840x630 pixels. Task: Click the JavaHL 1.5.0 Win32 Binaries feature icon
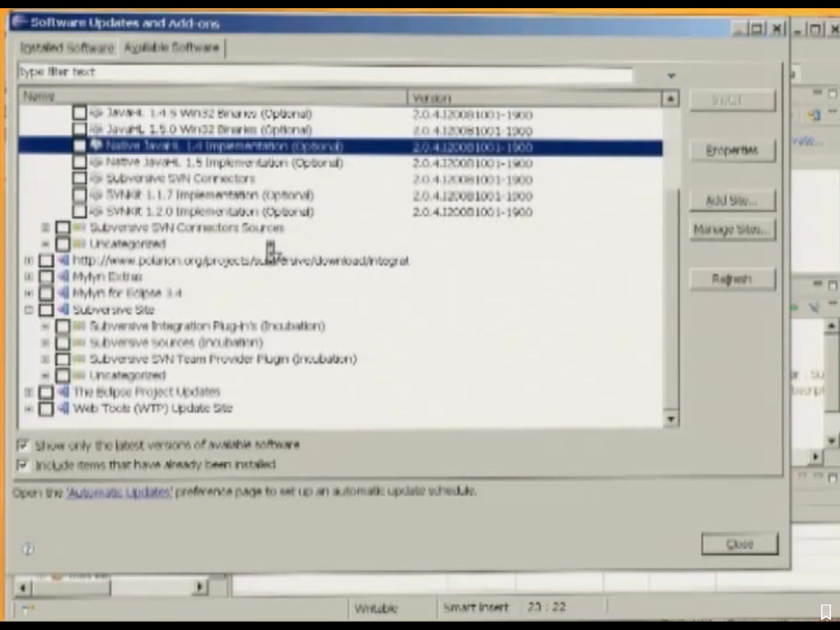click(x=97, y=129)
